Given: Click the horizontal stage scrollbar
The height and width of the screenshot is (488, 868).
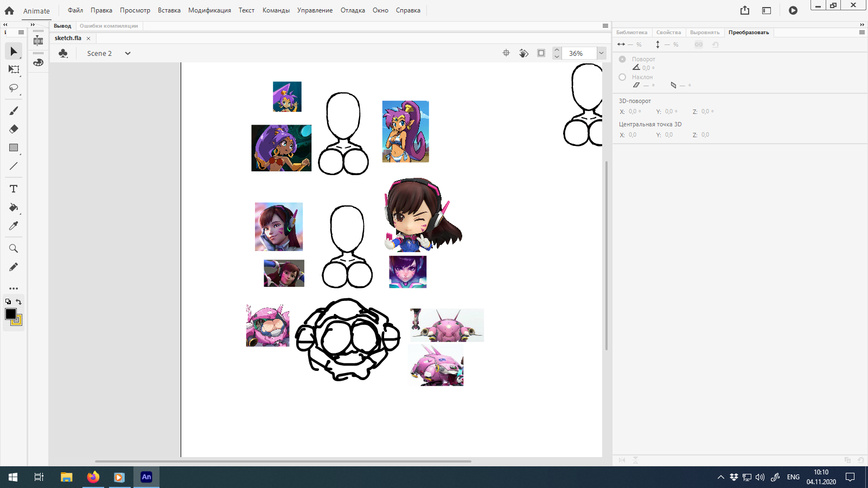Looking at the screenshot, I should (283, 461).
